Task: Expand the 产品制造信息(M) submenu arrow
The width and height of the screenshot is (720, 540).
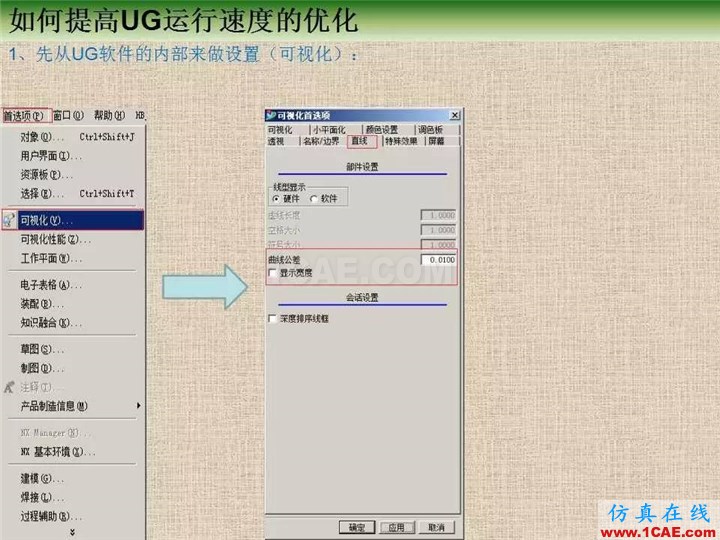Action: point(138,406)
